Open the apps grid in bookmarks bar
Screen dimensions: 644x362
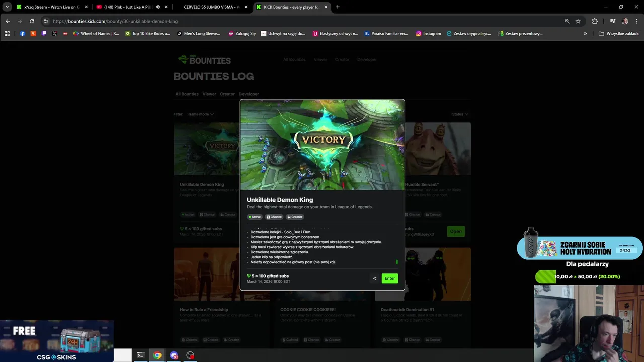[7, 34]
